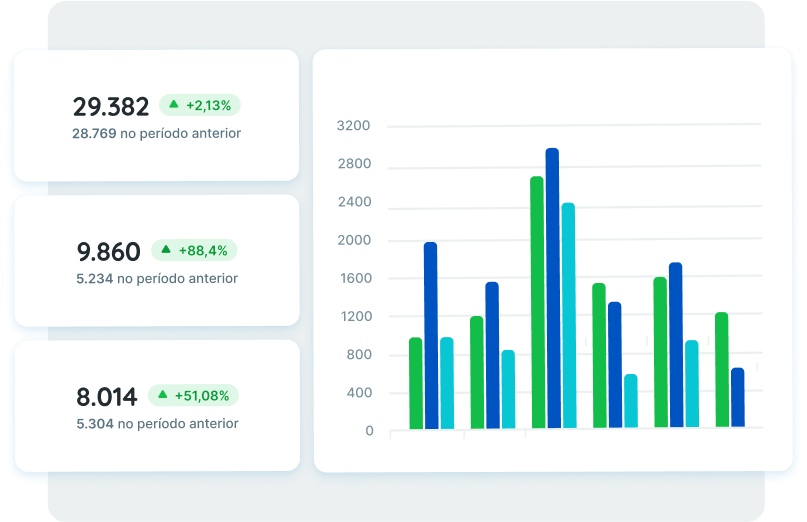
Task: Select the +51,08% growth badge
Action: pyautogui.click(x=193, y=395)
